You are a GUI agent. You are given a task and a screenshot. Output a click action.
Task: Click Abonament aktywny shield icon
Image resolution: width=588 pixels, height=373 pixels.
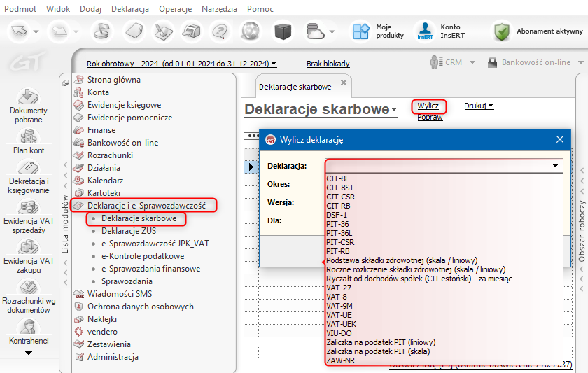(x=501, y=31)
